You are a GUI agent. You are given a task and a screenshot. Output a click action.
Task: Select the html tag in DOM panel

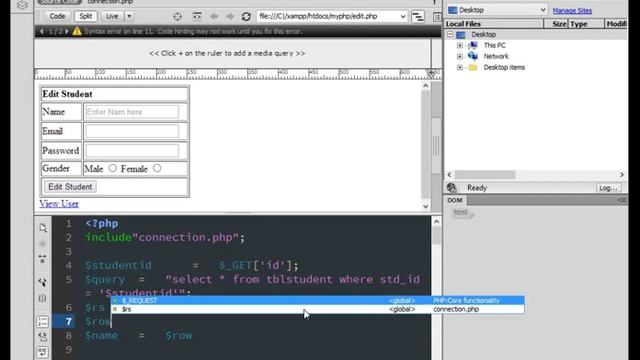point(461,213)
